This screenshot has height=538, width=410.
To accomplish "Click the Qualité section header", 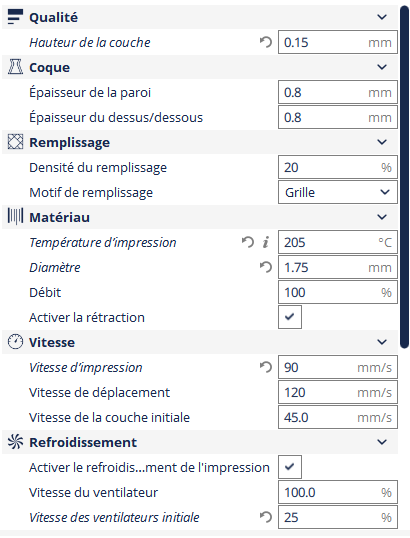I will click(200, 17).
